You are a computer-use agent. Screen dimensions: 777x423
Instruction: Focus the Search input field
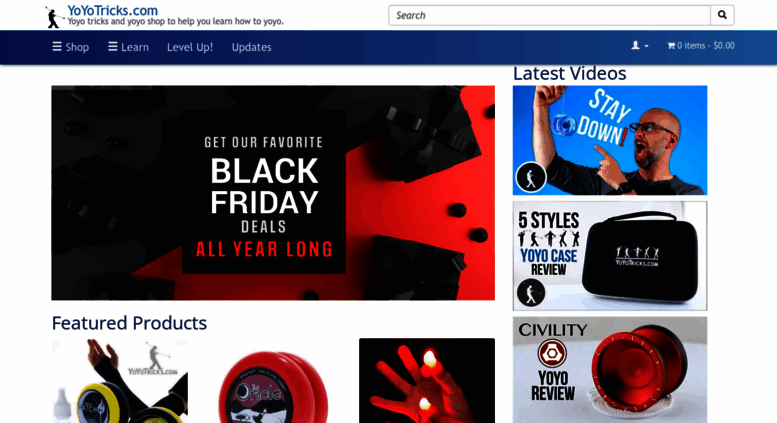point(549,15)
